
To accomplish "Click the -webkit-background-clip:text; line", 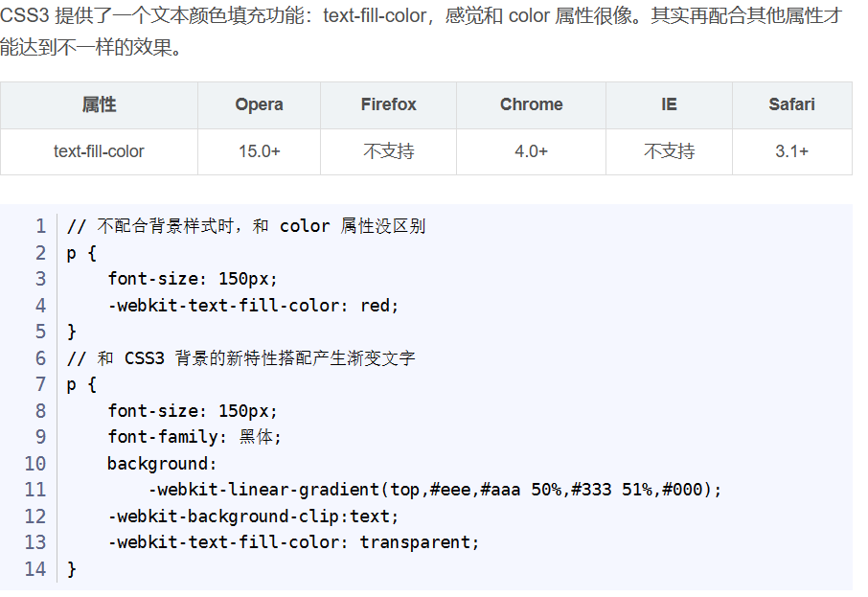I will click(x=253, y=517).
